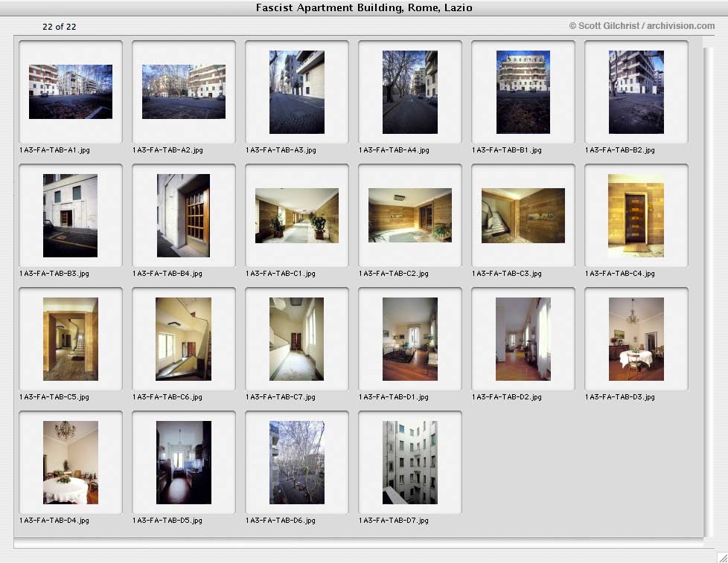The image size is (728, 563).
Task: Click the '22 of 22' item count
Action: [x=60, y=27]
